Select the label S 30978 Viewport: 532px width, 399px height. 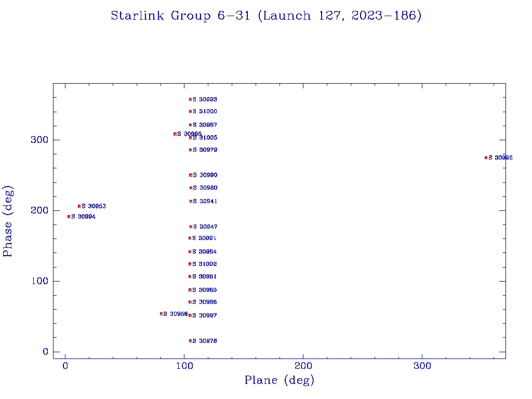(205, 341)
